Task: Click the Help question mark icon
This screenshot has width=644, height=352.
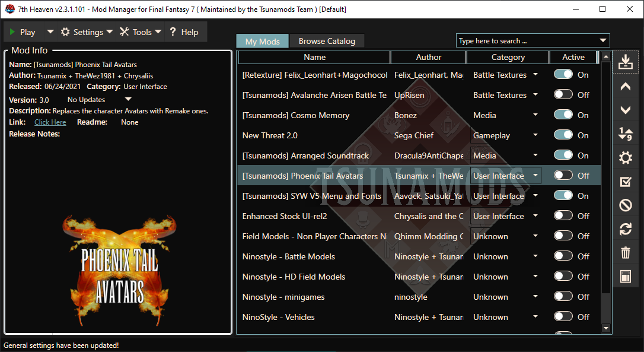Action: [173, 31]
